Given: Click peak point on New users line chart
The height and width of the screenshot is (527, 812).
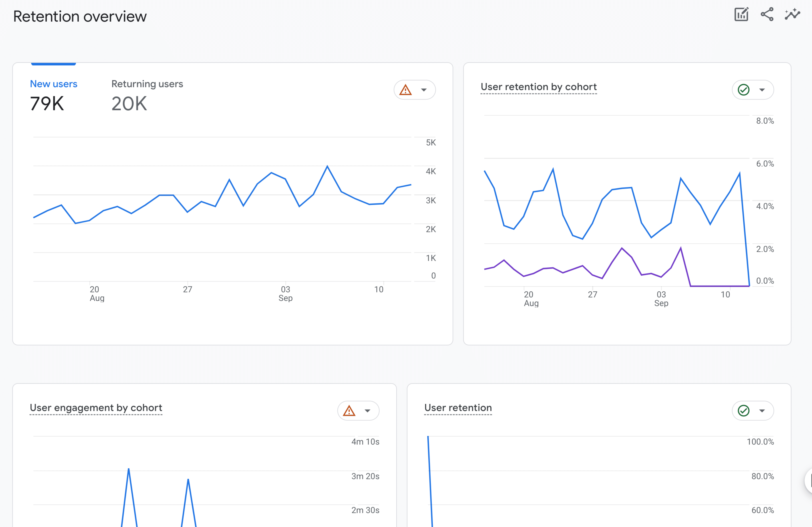Looking at the screenshot, I should [327, 166].
